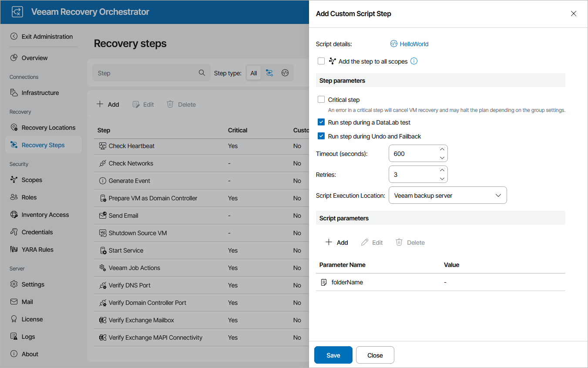Decrease the Retries value with the down arrow
The height and width of the screenshot is (368, 588).
click(442, 178)
